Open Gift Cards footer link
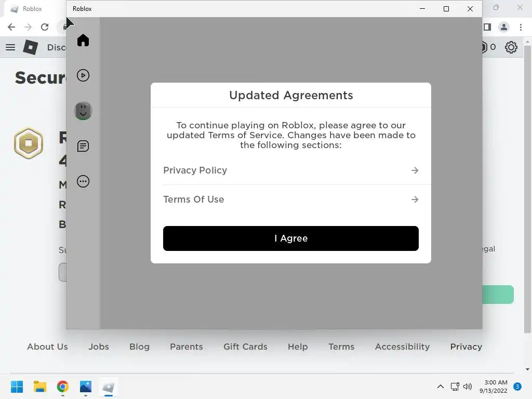Screen dimensions: 532x399 pyautogui.click(x=245, y=347)
